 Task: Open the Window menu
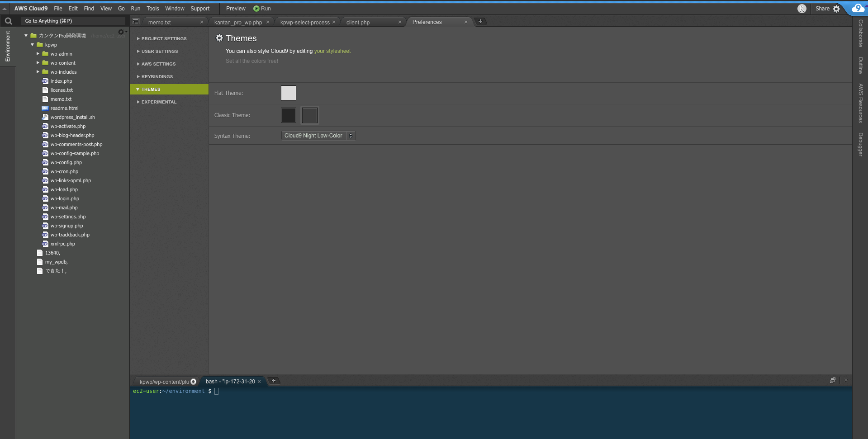click(175, 9)
